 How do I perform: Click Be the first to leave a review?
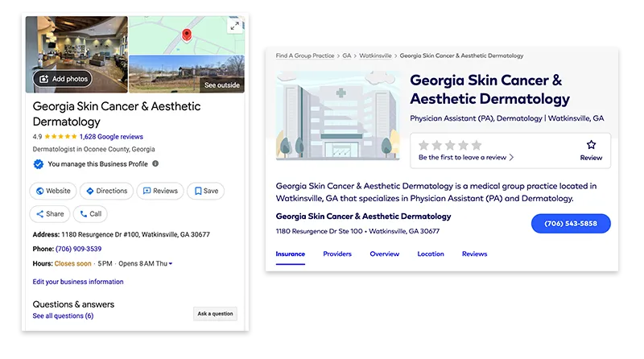[462, 157]
